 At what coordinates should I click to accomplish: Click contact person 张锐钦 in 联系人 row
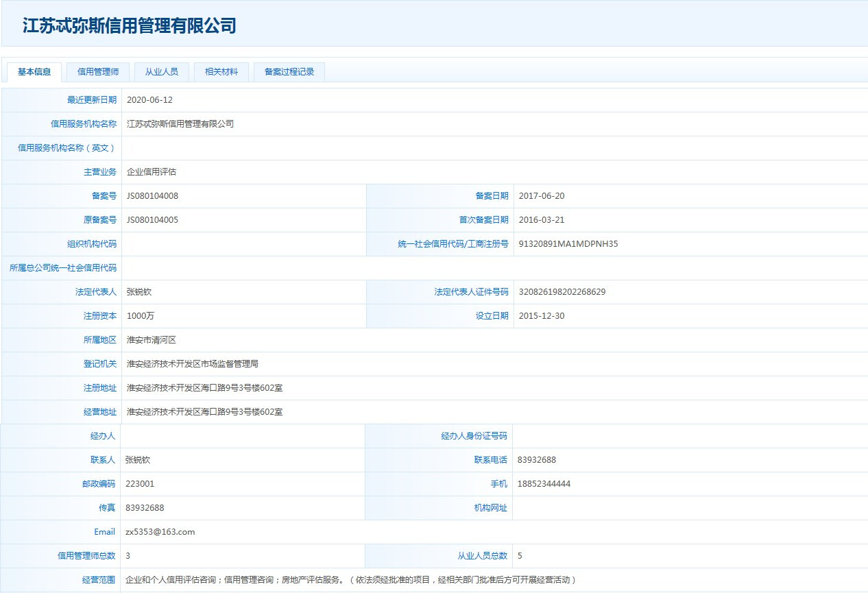[138, 460]
